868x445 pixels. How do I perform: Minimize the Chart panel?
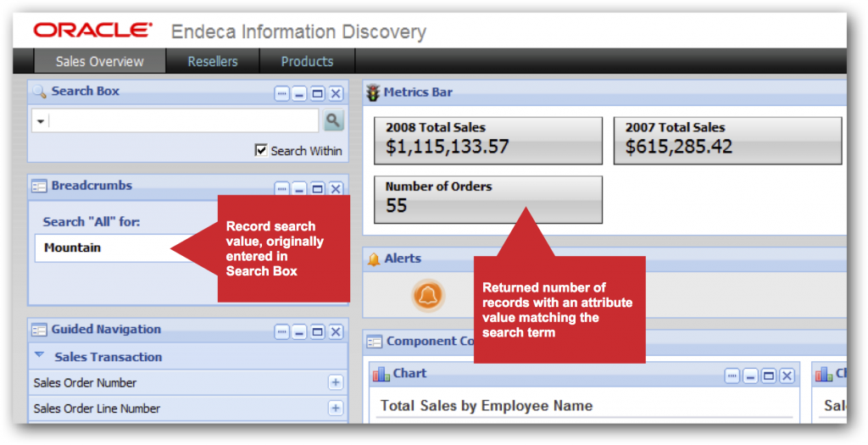pyautogui.click(x=750, y=376)
